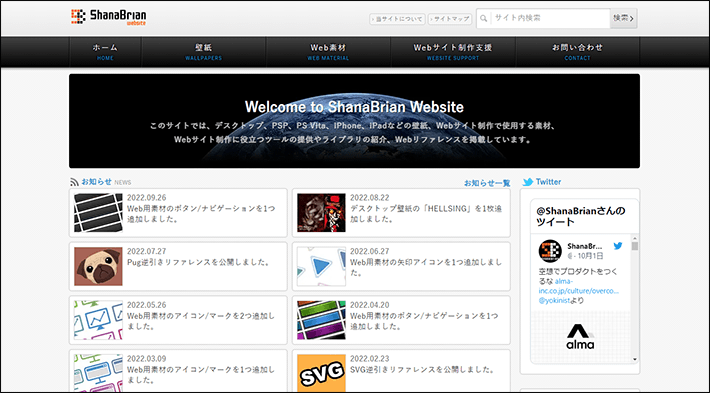
Task: Click the サイトマップ button
Action: pyautogui.click(x=450, y=19)
